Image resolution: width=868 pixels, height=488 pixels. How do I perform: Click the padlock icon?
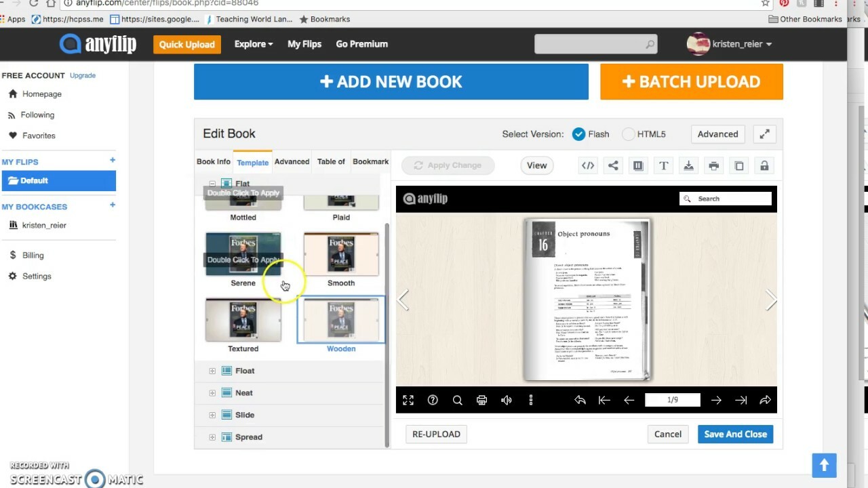click(764, 165)
